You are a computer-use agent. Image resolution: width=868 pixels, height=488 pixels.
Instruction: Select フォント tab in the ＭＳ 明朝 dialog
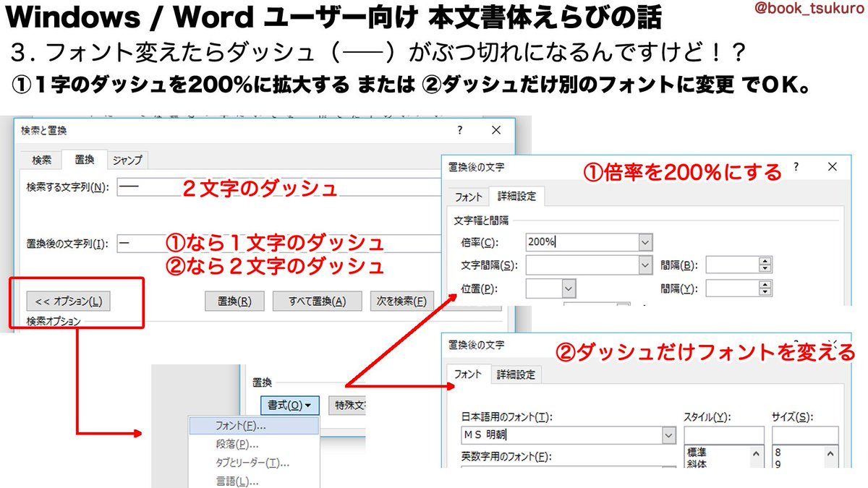coord(467,374)
